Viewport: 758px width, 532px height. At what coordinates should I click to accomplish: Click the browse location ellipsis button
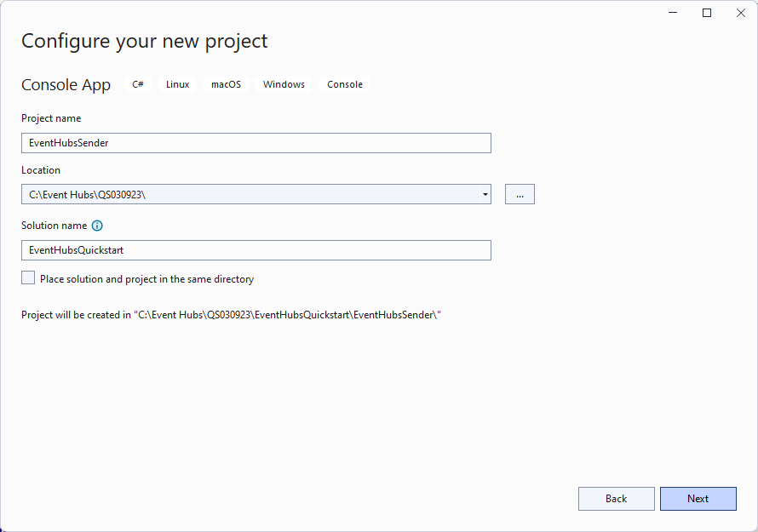click(520, 194)
